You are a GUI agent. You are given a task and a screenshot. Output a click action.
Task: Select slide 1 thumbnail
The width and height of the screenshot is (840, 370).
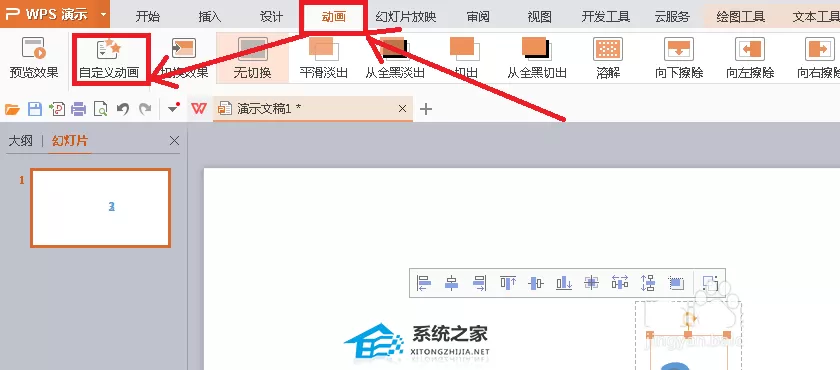tap(101, 208)
